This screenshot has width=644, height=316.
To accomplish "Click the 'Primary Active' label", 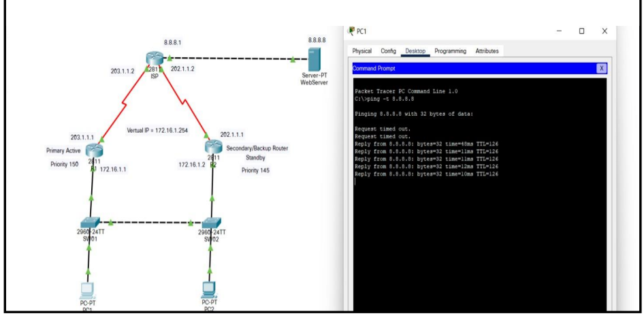I will coord(63,151).
